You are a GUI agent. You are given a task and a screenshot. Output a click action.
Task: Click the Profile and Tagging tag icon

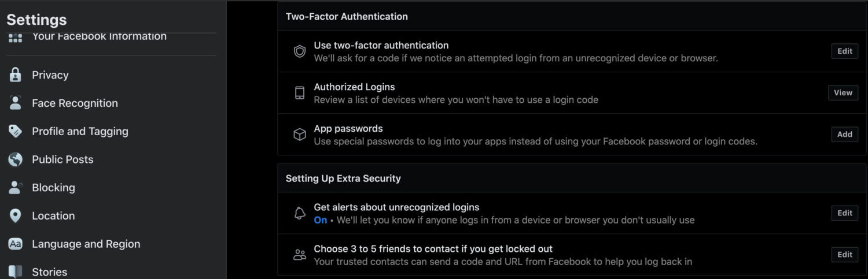[16, 131]
